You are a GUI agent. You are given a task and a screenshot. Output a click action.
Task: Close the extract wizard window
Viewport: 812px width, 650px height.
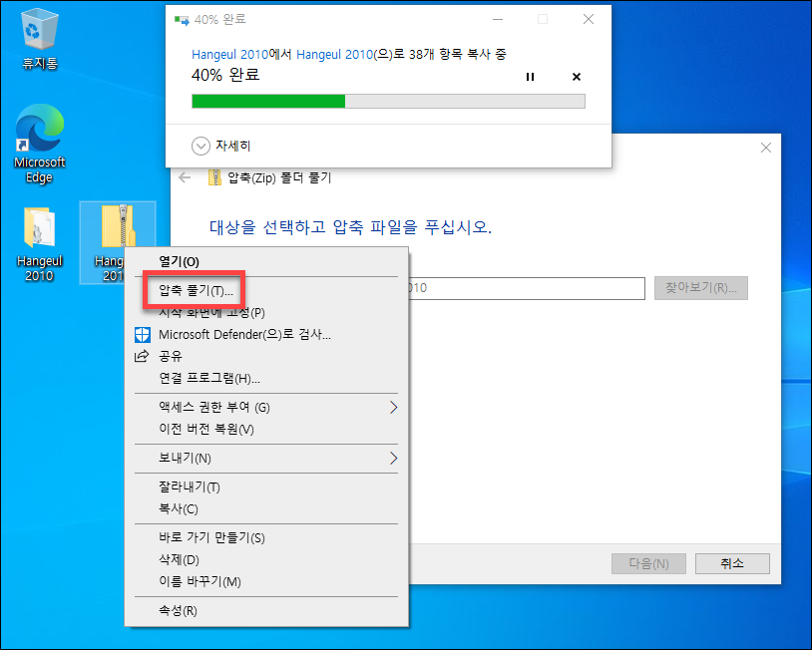(766, 148)
